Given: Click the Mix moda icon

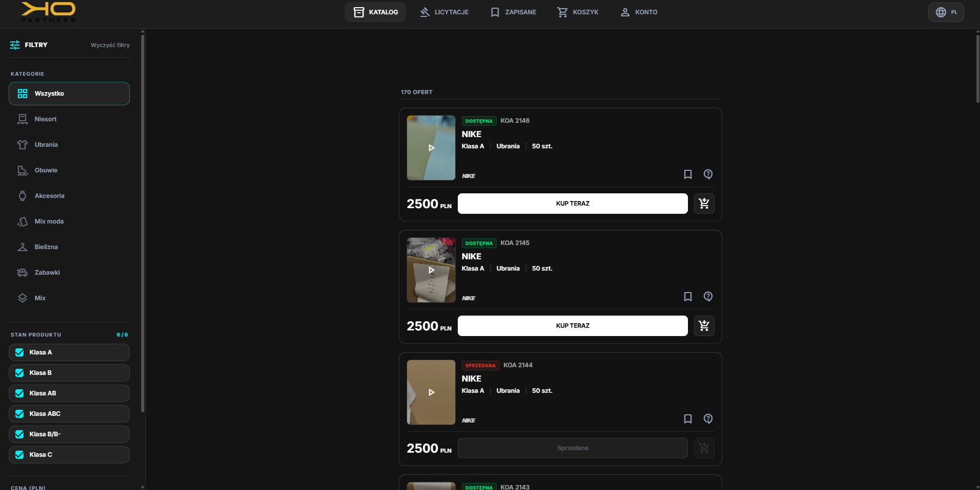Looking at the screenshot, I should pos(23,221).
